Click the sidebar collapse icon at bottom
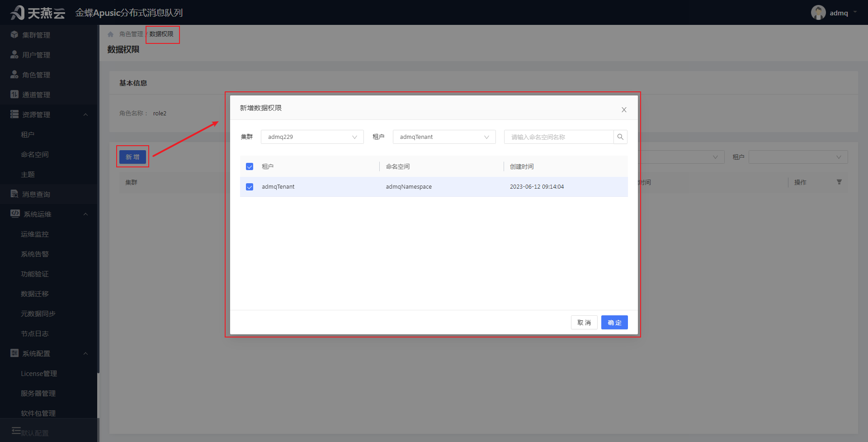This screenshot has height=442, width=868. click(x=16, y=430)
